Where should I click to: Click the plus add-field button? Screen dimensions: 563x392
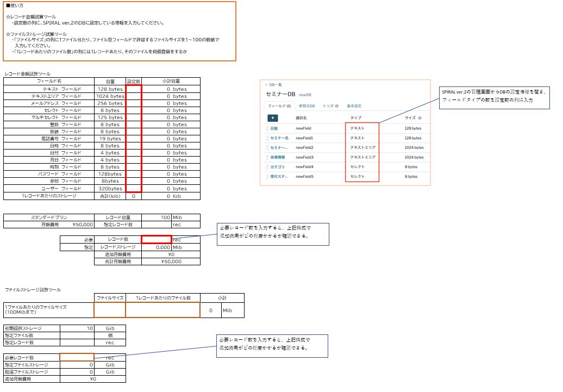click(x=273, y=117)
